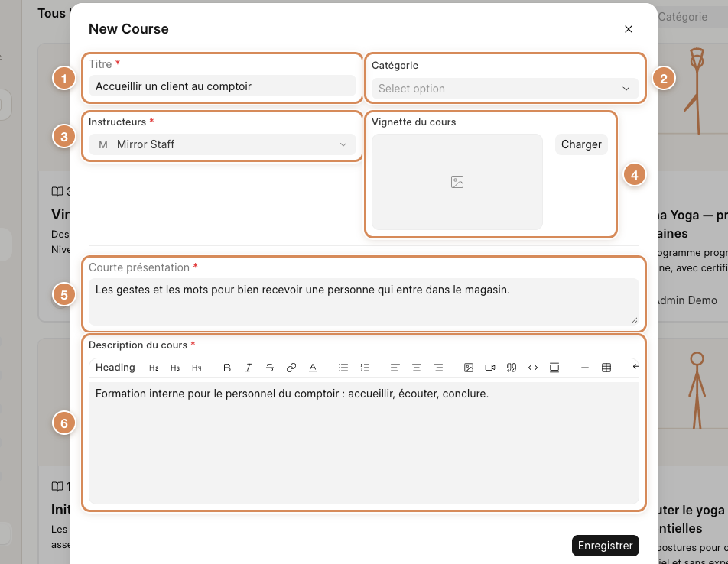The image size is (728, 564).
Task: Toggle italic formatting
Action: click(x=249, y=368)
